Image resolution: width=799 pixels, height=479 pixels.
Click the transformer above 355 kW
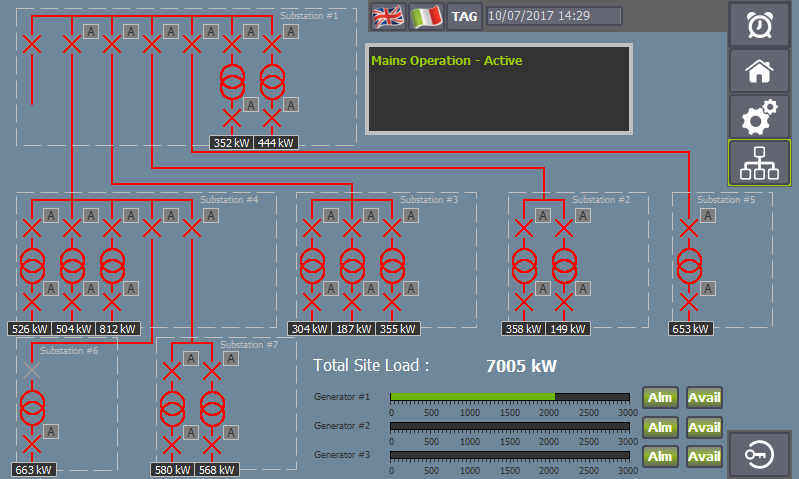click(392, 265)
